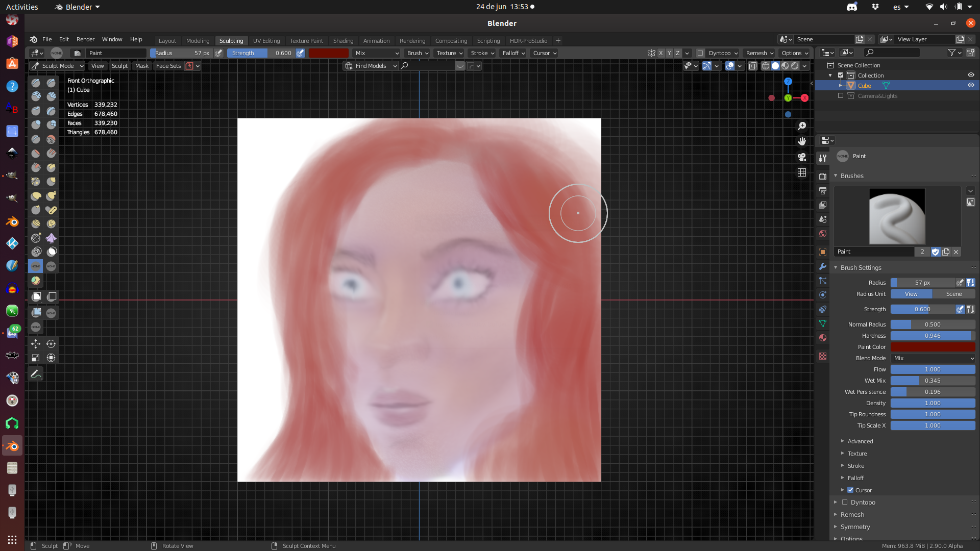Viewport: 980px width, 551px height.
Task: Select the Annotate tool in the toolbar
Action: pyautogui.click(x=36, y=374)
